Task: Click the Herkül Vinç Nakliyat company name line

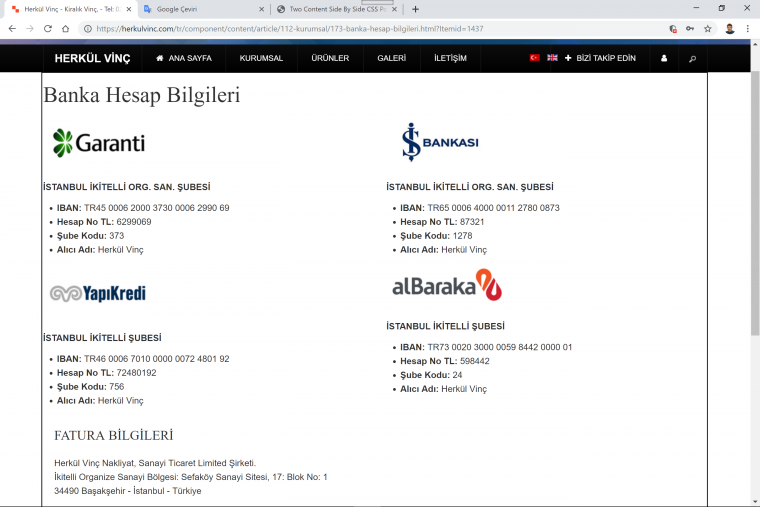Action: tap(155, 463)
